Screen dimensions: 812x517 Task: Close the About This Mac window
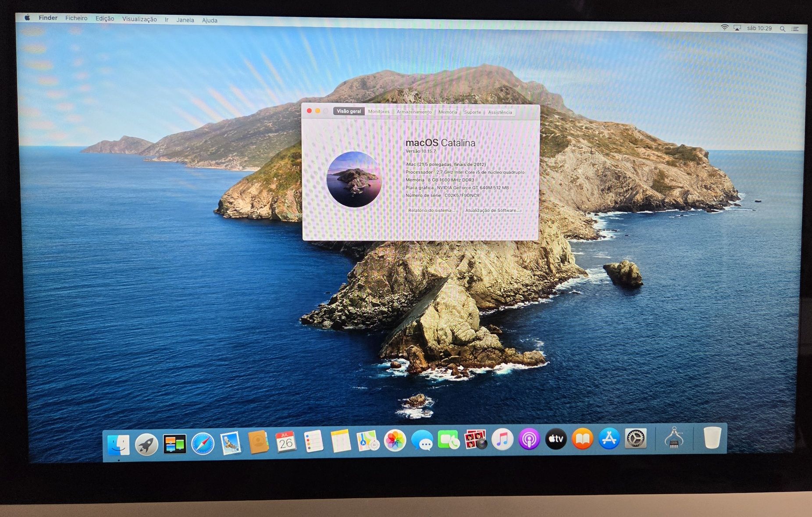pyautogui.click(x=309, y=111)
